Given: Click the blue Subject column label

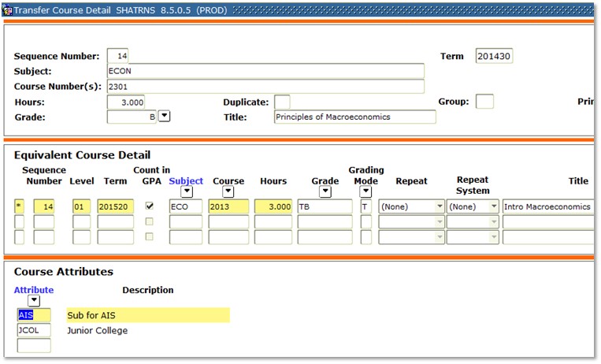Looking at the screenshot, I should [x=186, y=181].
